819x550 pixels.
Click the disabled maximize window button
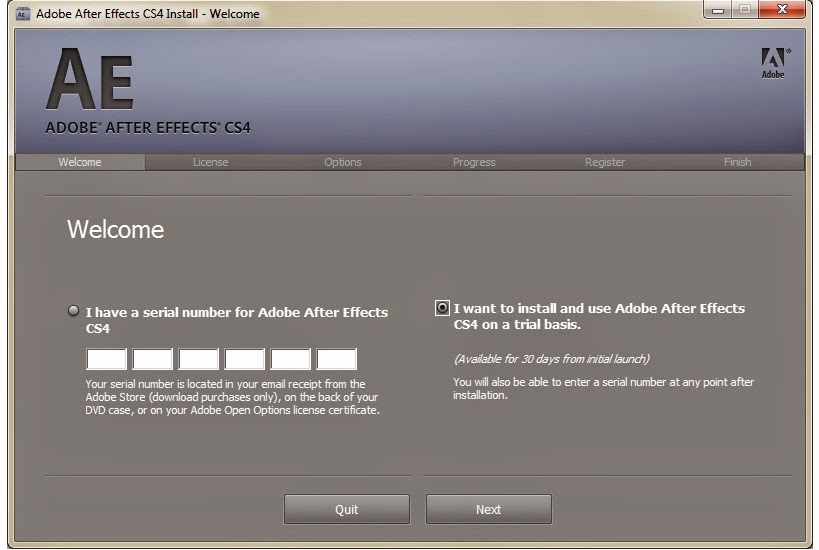(745, 9)
